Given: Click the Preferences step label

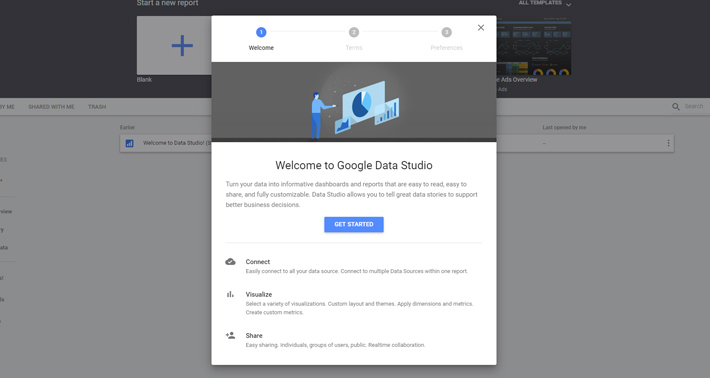Looking at the screenshot, I should tap(446, 48).
